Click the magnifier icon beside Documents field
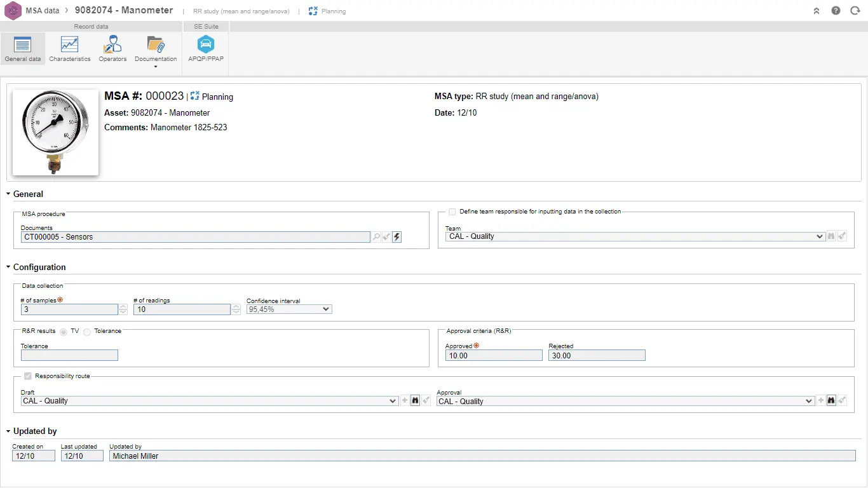Screen dimensions: 868x488 (x=377, y=237)
